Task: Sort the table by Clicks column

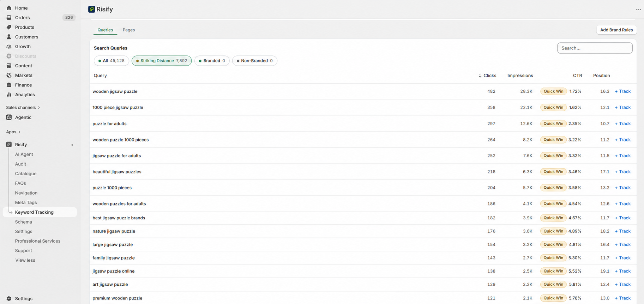Action: (487, 75)
